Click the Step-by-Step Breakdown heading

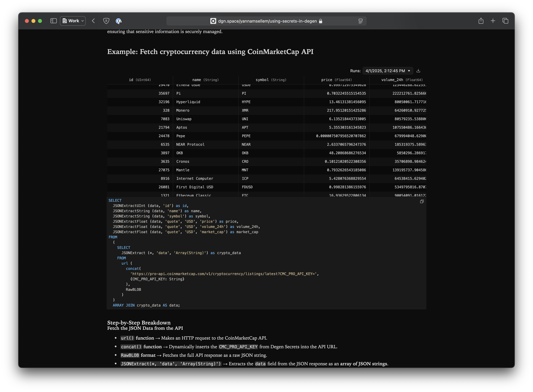(x=139, y=323)
